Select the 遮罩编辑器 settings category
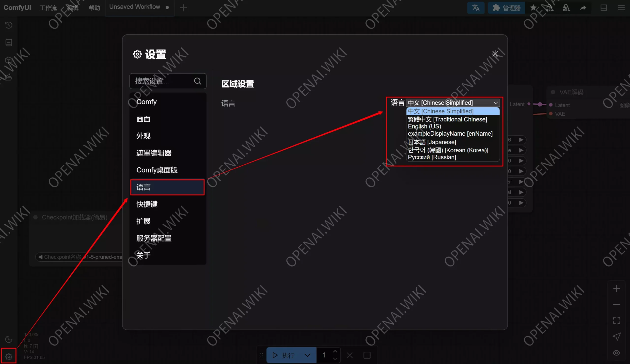The image size is (630, 364). tap(168, 153)
